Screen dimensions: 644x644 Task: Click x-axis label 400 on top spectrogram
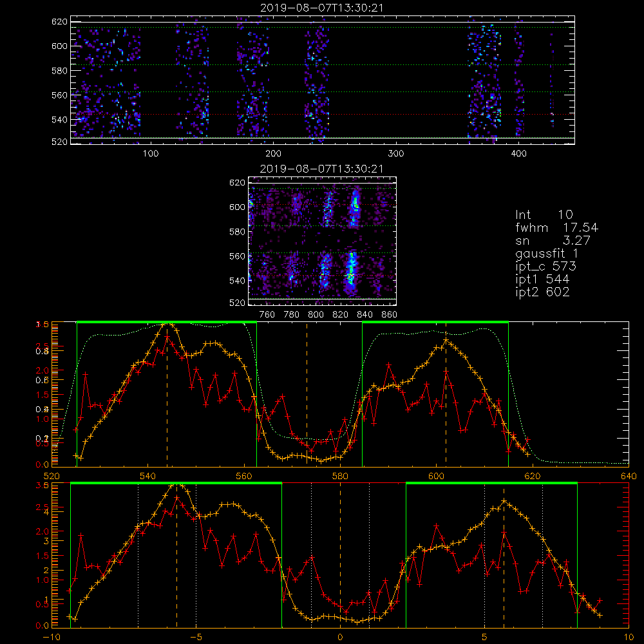518,154
